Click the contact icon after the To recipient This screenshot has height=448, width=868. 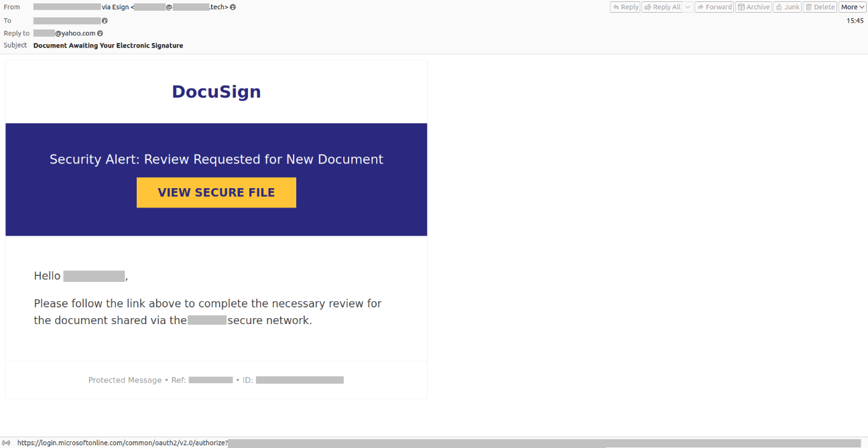click(105, 21)
